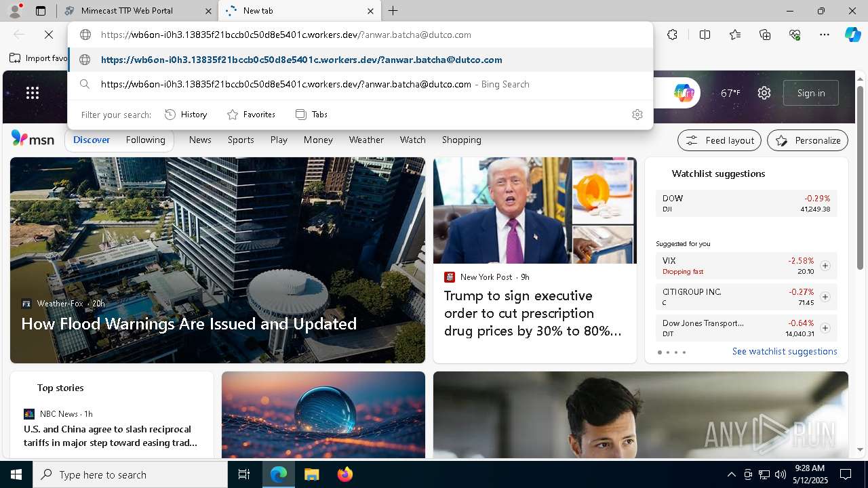
Task: Open Settings and more ellipsis
Action: [825, 35]
